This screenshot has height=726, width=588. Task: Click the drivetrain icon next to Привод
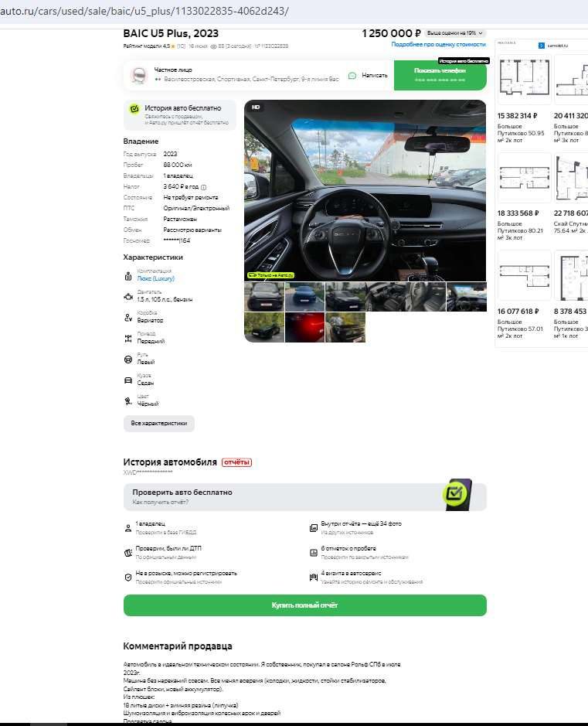point(128,339)
